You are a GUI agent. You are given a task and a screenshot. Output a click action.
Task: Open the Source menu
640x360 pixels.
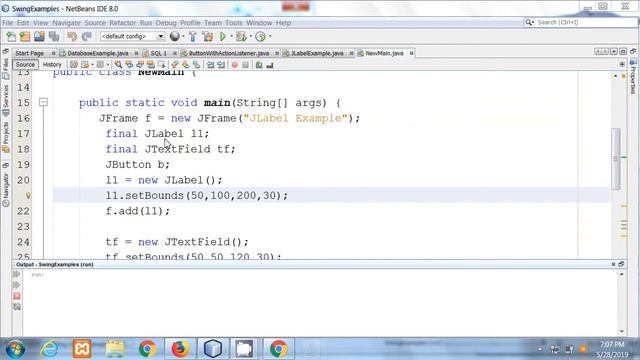pyautogui.click(x=95, y=23)
